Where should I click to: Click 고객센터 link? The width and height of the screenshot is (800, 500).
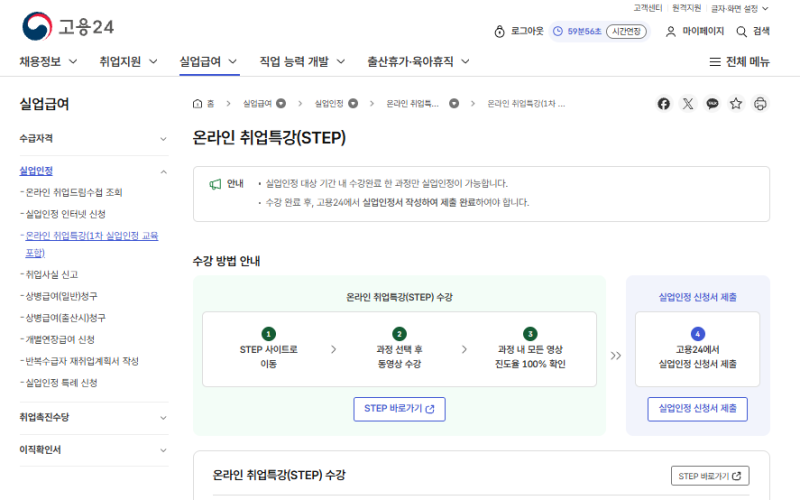click(647, 8)
